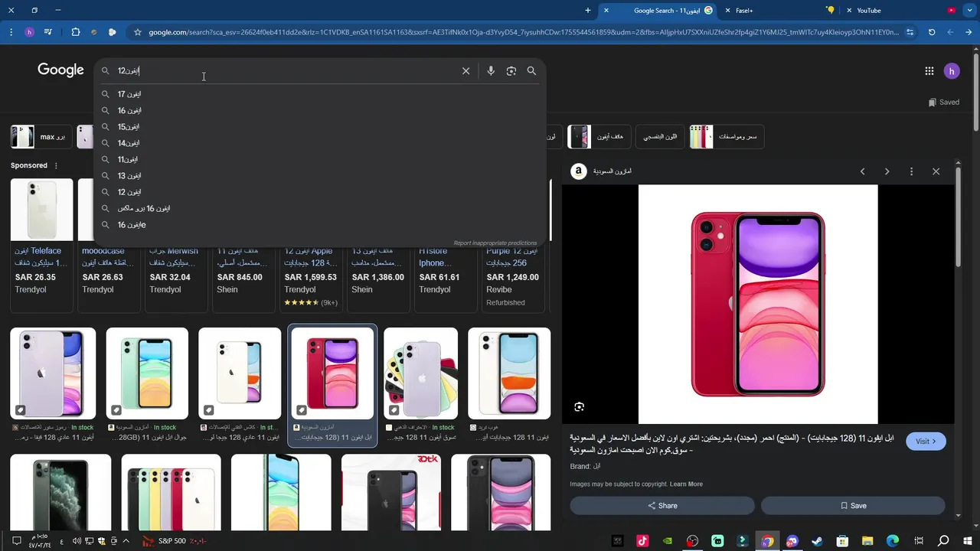Visit the Amazon Saudi product page
The width and height of the screenshot is (980, 551).
click(x=926, y=442)
